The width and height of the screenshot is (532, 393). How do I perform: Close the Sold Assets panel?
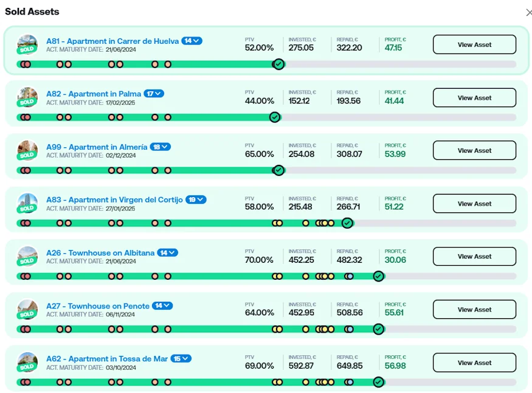click(528, 12)
